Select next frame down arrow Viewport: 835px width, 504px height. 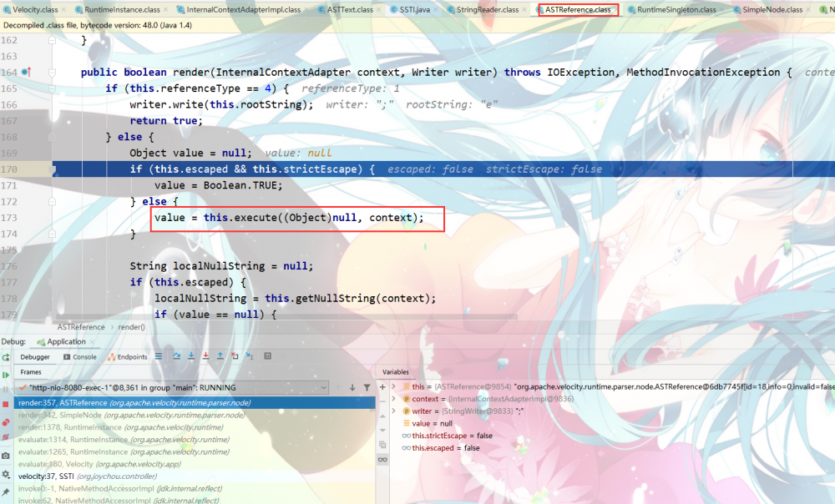coord(352,387)
